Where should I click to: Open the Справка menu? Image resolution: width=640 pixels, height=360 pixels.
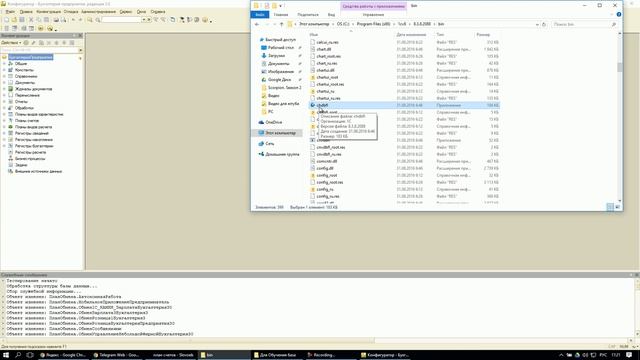[158, 12]
